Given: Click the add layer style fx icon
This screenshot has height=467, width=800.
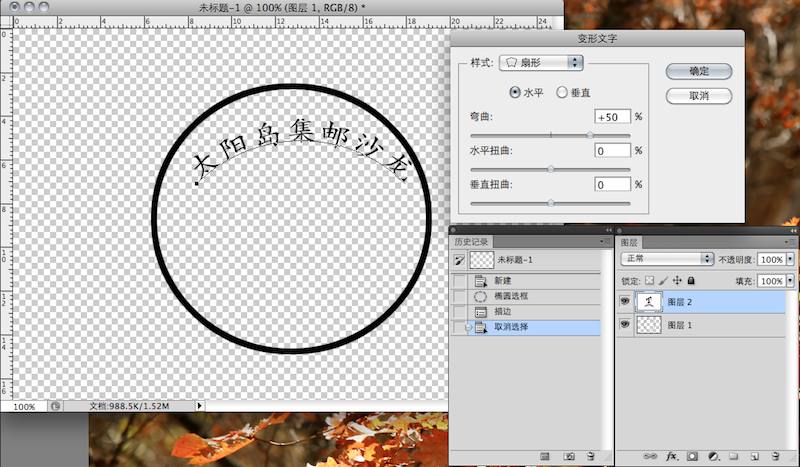Looking at the screenshot, I should tap(673, 455).
